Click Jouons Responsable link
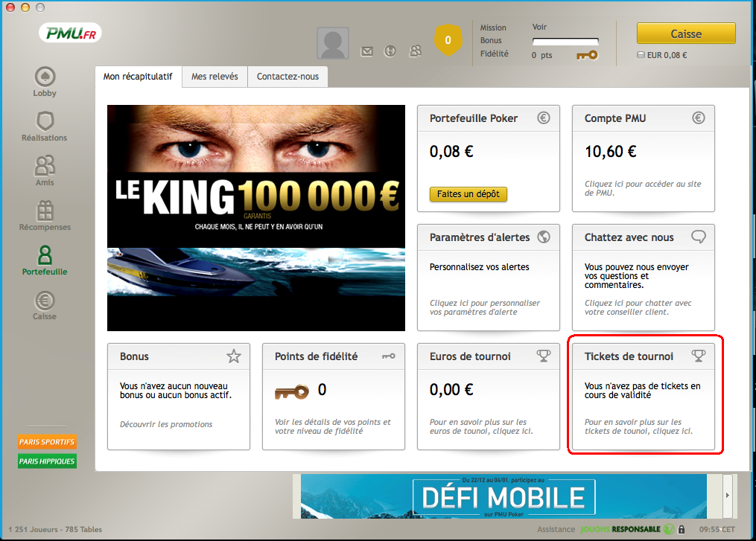 pos(620,529)
